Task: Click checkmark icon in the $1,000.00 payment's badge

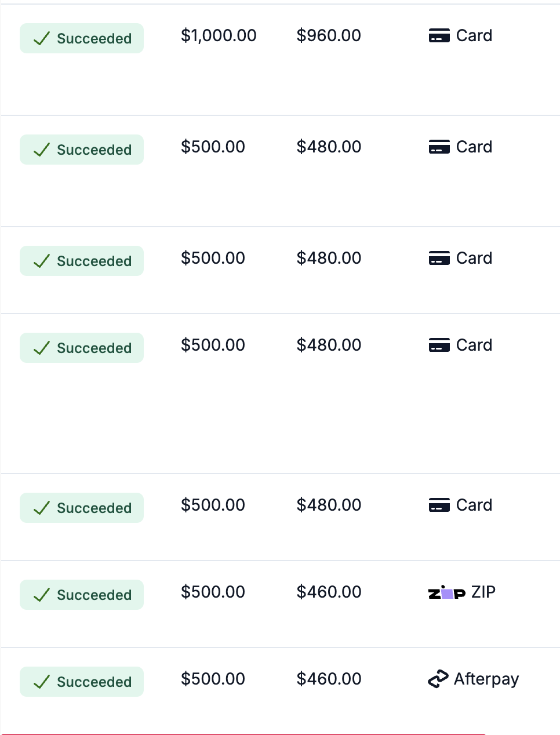Action: coord(42,39)
